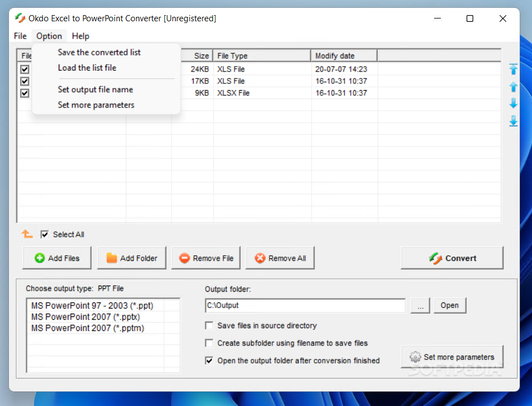Select MS PowerPoint 2007 (*.pptm)

click(87, 328)
